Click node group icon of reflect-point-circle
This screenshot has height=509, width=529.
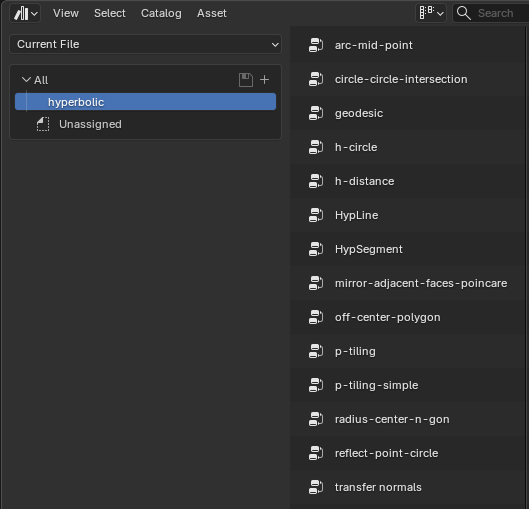[316, 453]
